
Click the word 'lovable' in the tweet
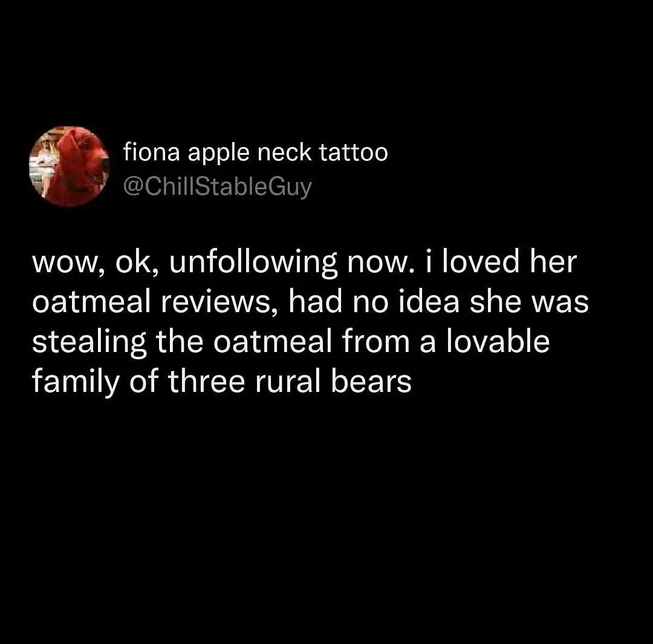(x=498, y=342)
